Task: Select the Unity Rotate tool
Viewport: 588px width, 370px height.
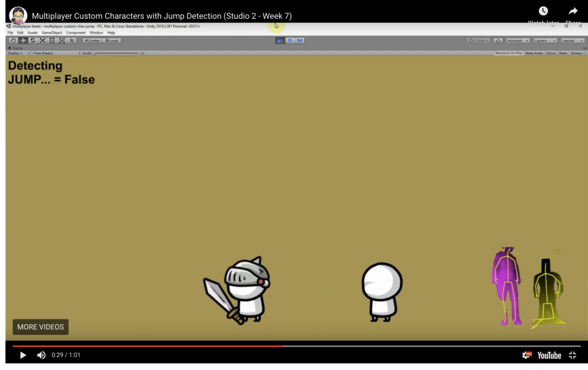Action: coord(32,41)
